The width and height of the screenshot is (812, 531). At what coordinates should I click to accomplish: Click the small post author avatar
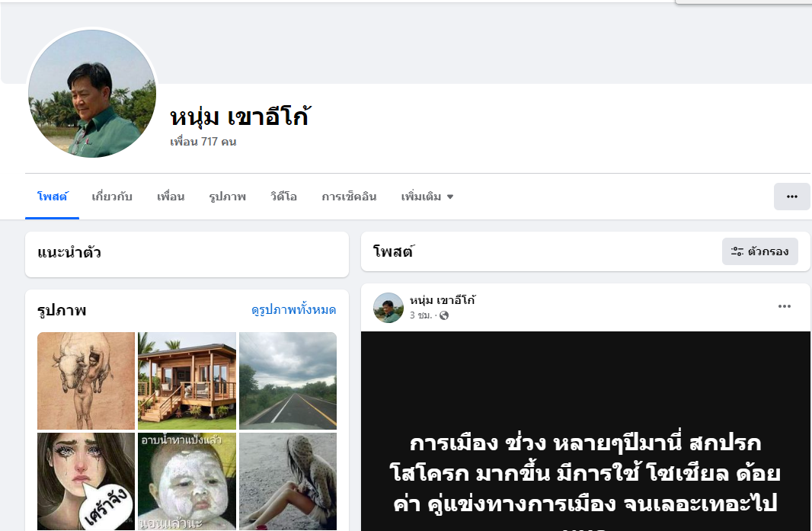click(x=388, y=307)
